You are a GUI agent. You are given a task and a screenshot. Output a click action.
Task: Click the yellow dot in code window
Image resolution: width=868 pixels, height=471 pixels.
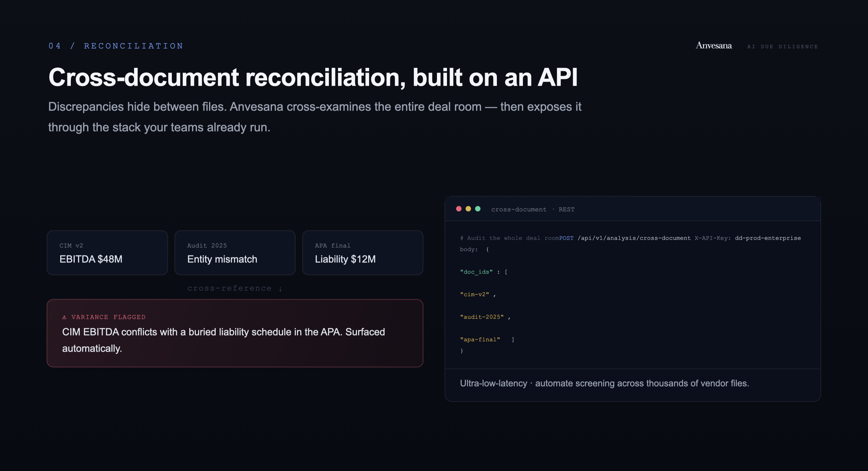[x=468, y=209]
